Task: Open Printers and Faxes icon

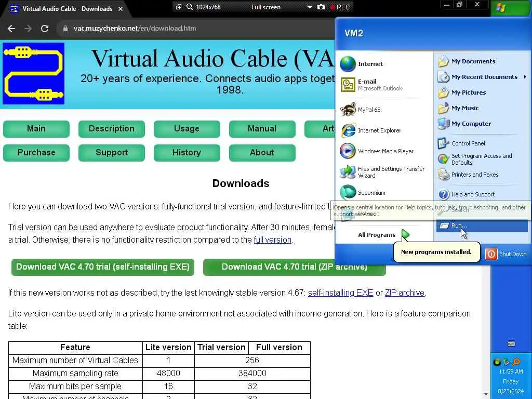Action: [x=443, y=175]
